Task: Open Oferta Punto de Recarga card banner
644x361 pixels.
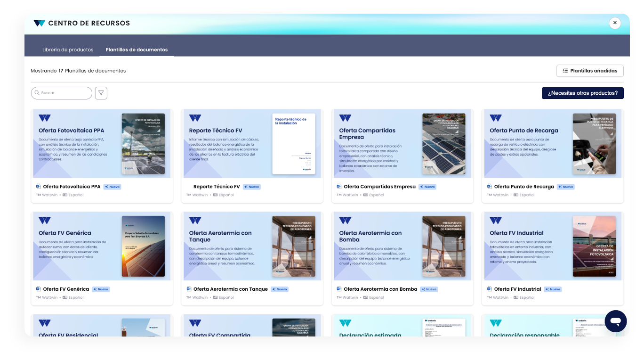Action: pos(553,144)
